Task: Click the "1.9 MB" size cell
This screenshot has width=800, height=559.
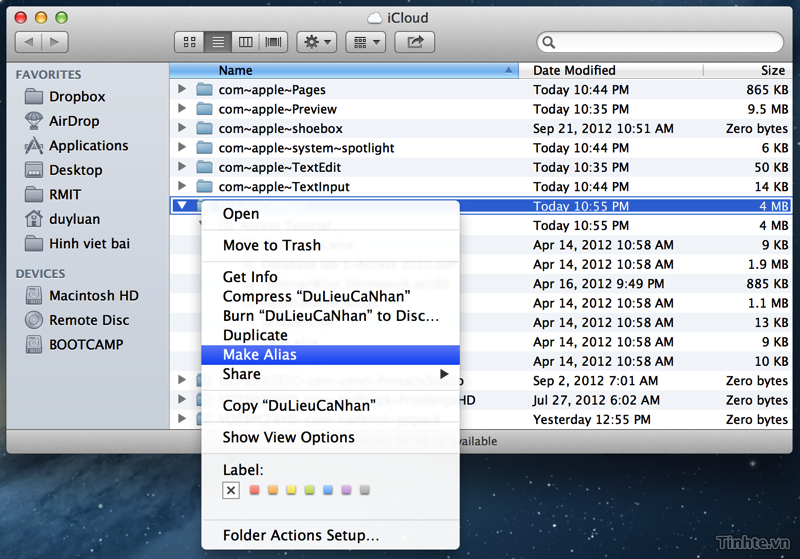Action: pos(768,264)
